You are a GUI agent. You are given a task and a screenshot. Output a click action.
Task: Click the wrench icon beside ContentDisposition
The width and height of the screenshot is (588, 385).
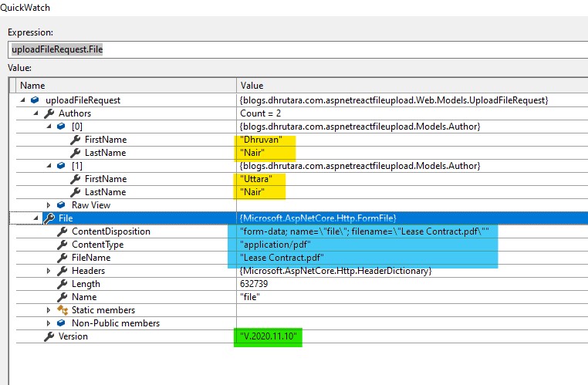click(x=63, y=231)
